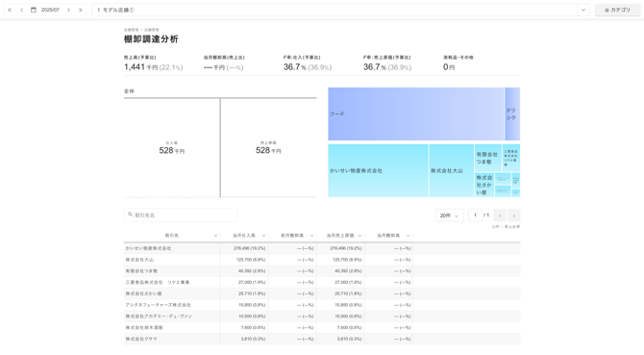Expand the 取引先 column header menu
This screenshot has width=644, height=355.
[215, 236]
